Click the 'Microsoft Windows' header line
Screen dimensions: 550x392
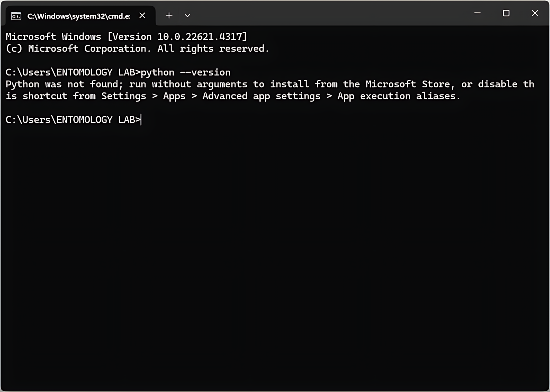point(53,37)
